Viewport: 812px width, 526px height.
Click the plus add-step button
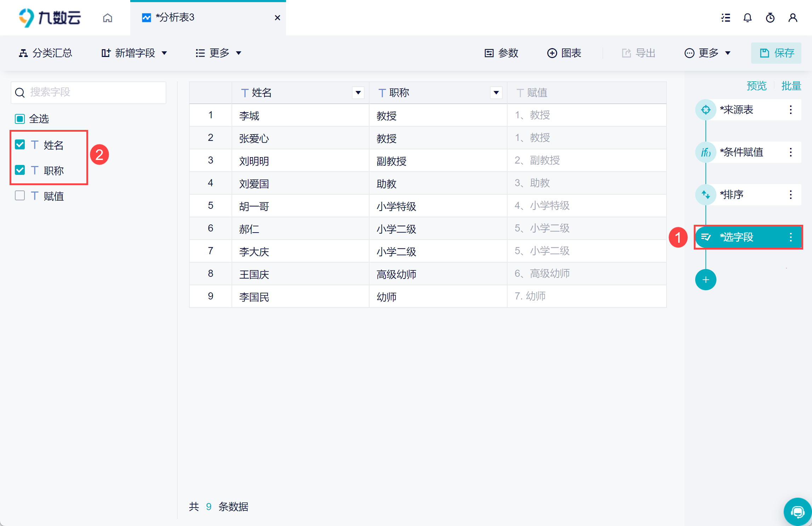pos(705,280)
